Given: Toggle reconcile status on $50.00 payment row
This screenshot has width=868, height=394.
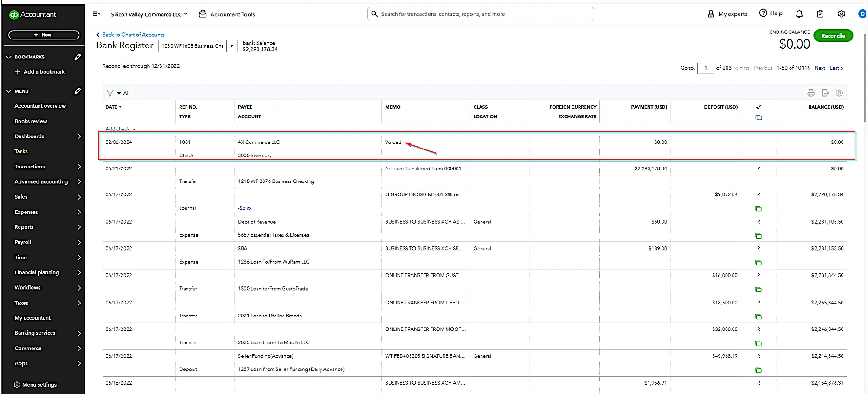Looking at the screenshot, I should tap(759, 222).
